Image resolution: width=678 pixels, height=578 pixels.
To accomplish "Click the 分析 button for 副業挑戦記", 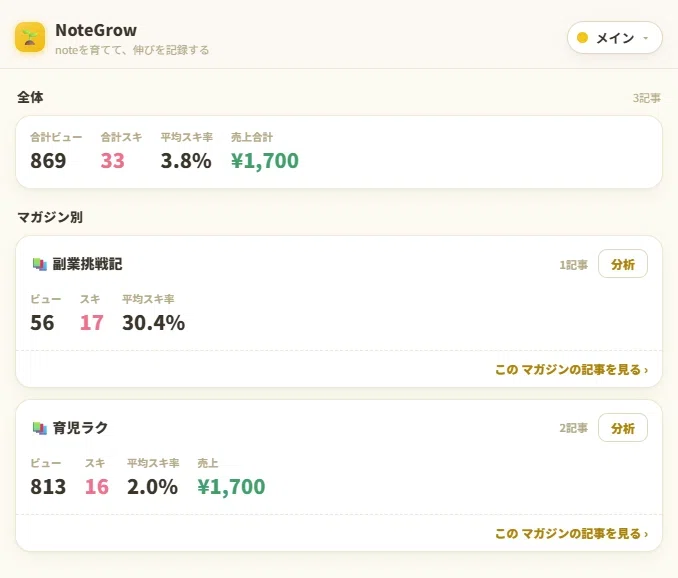I will (x=623, y=264).
